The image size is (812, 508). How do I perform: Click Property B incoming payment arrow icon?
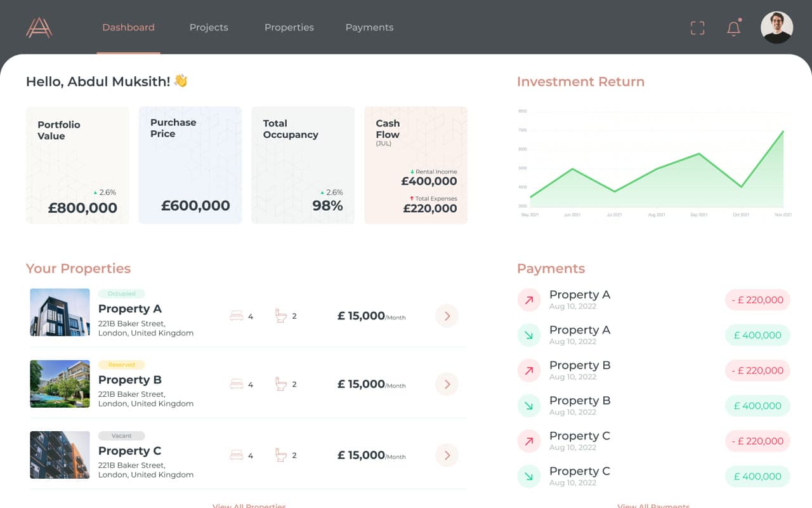tap(529, 405)
